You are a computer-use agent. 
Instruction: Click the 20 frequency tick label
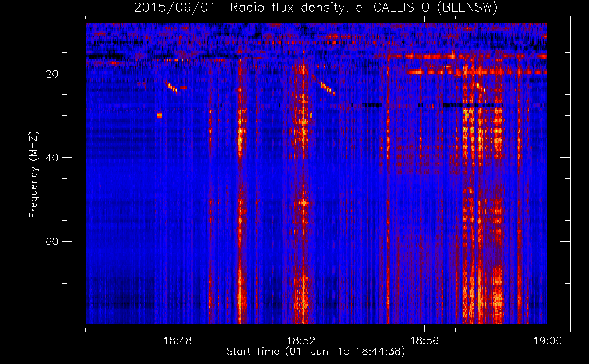pos(52,74)
